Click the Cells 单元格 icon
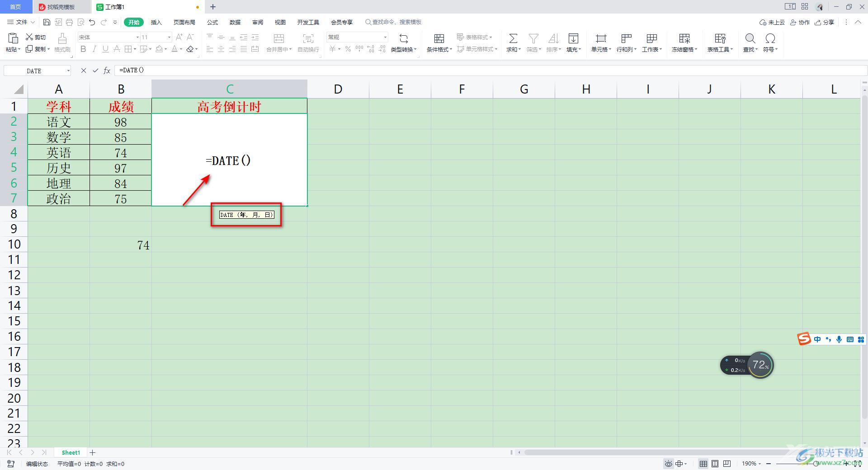This screenshot has width=868, height=470. 601,38
